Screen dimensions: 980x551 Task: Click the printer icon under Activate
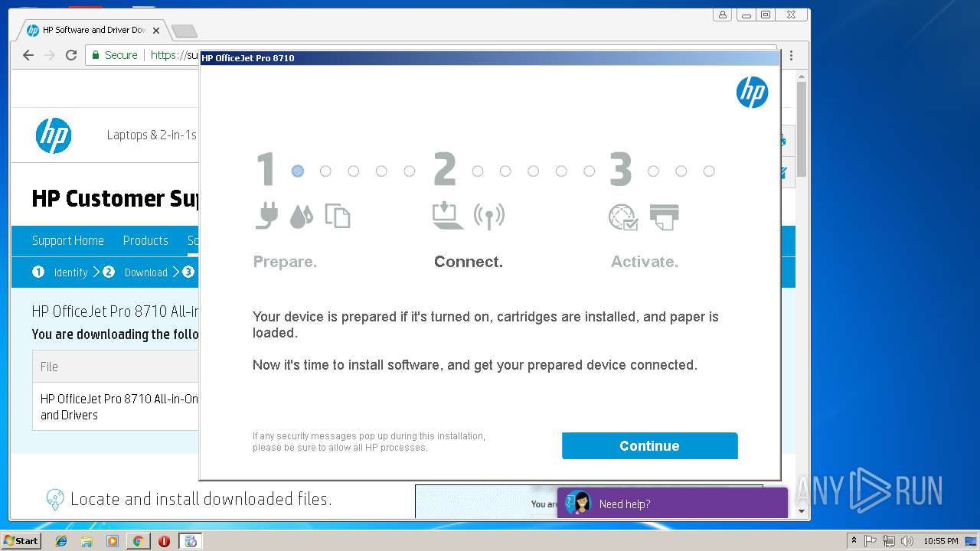click(664, 217)
